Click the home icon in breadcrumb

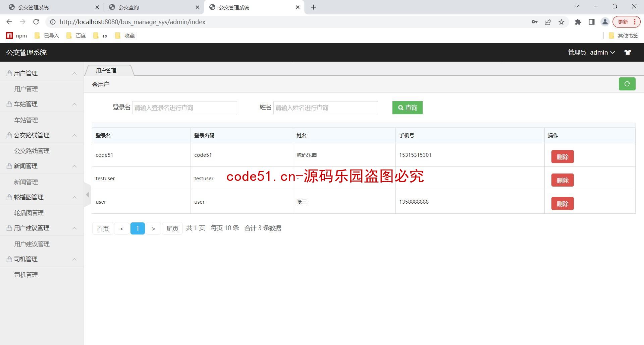(x=95, y=84)
